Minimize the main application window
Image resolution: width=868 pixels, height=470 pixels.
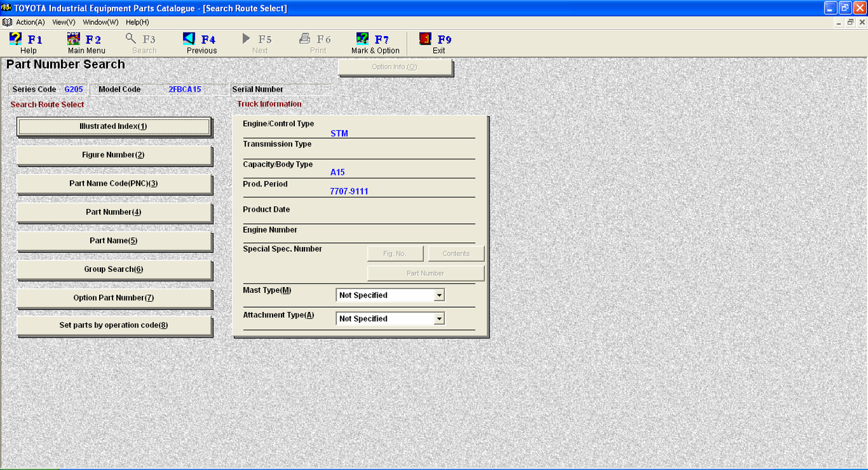(831, 7)
